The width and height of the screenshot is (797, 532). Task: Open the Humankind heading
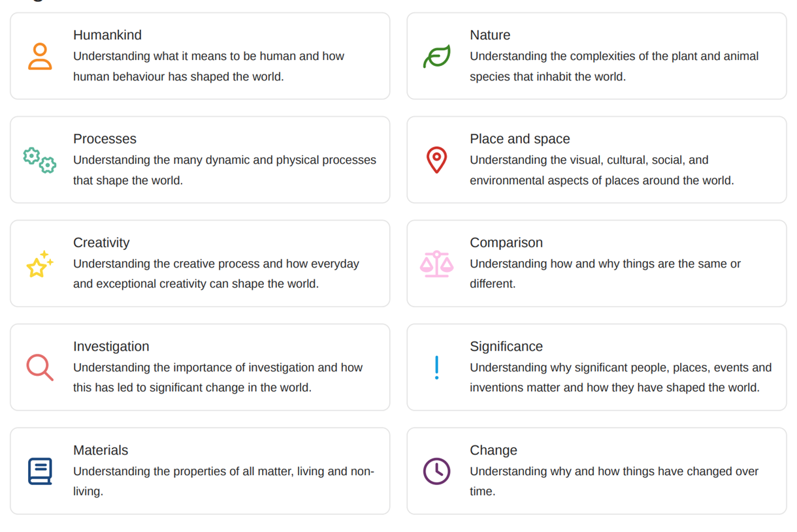click(x=107, y=35)
